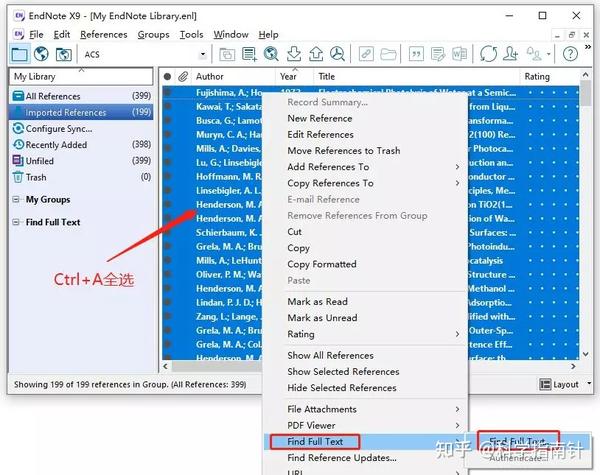Select Mark as Read menu entry
Screen dimensions: 600x475
[x=317, y=302]
